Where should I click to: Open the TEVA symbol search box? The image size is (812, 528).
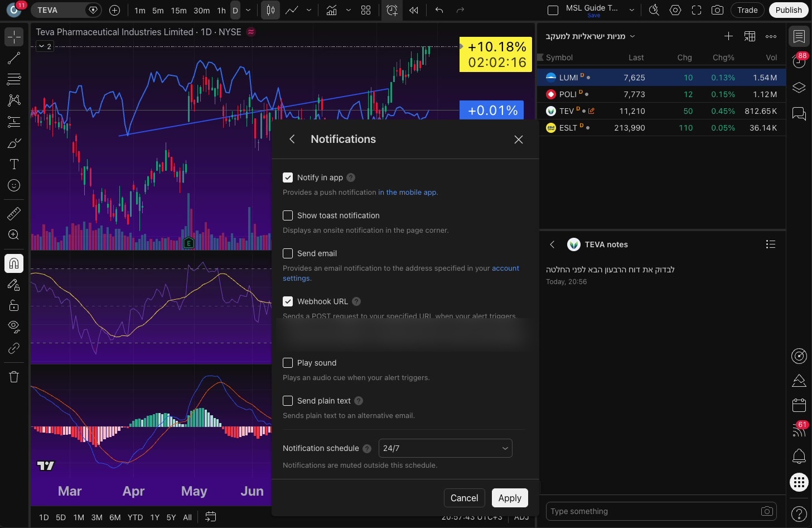pos(66,10)
